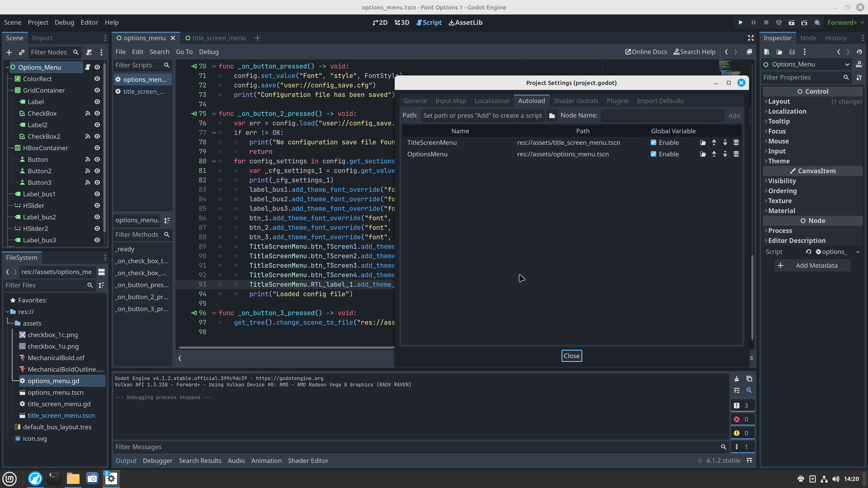868x488 pixels.
Task: Fold the _on_button_2_pressed function at line 75
Action: (214, 114)
